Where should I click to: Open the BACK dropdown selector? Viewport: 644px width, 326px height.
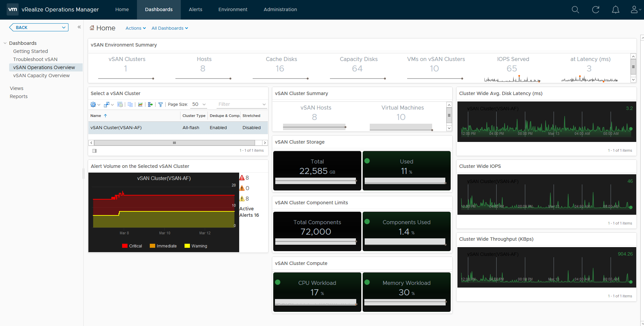point(39,27)
